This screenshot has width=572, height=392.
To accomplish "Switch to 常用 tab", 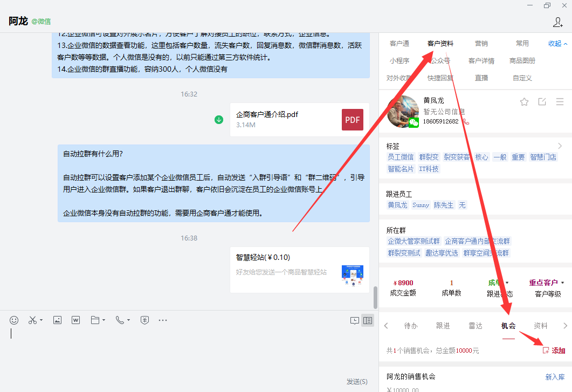I will click(522, 44).
